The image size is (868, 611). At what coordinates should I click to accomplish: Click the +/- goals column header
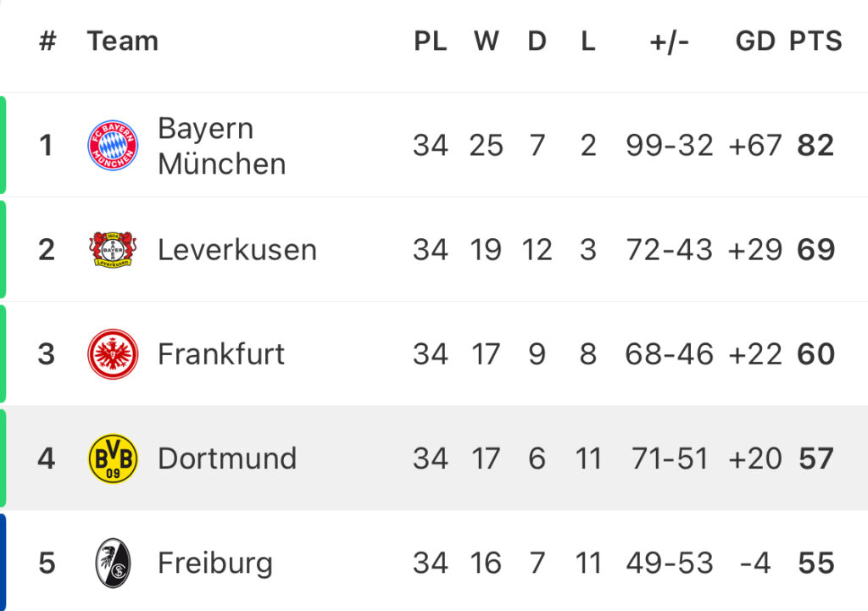(670, 42)
